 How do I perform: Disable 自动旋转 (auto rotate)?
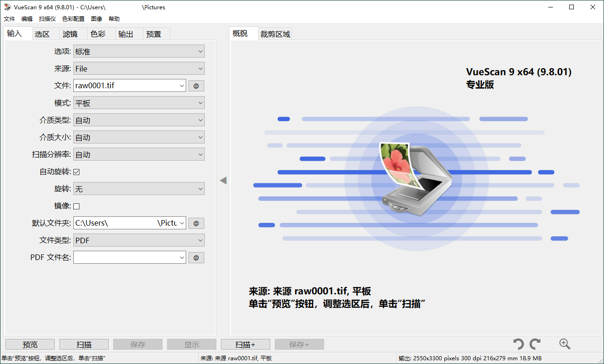tap(76, 171)
